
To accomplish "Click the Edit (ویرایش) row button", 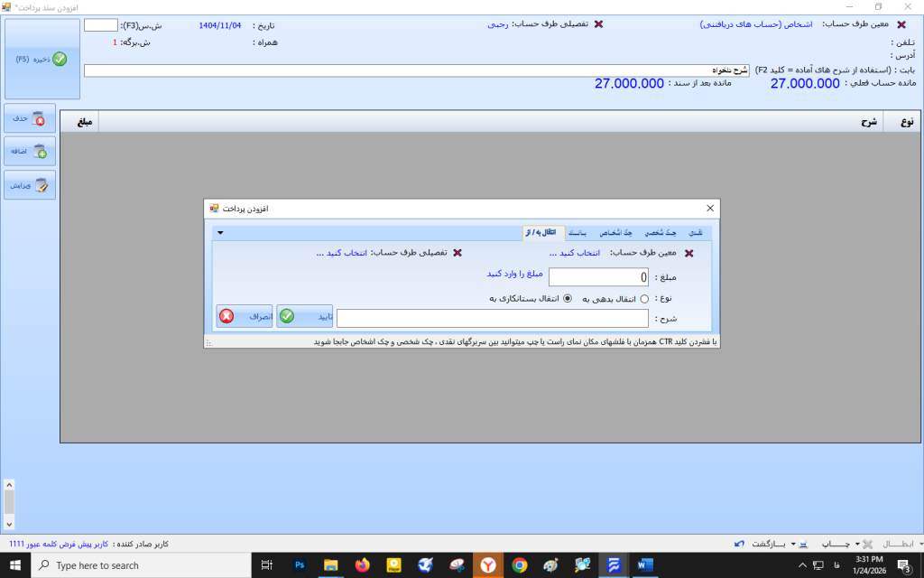I will [x=30, y=185].
